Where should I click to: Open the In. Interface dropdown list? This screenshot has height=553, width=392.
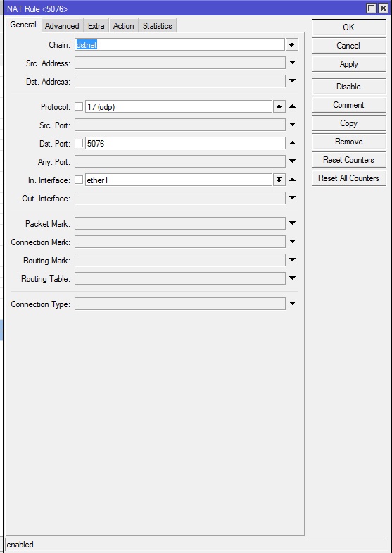[x=279, y=180]
